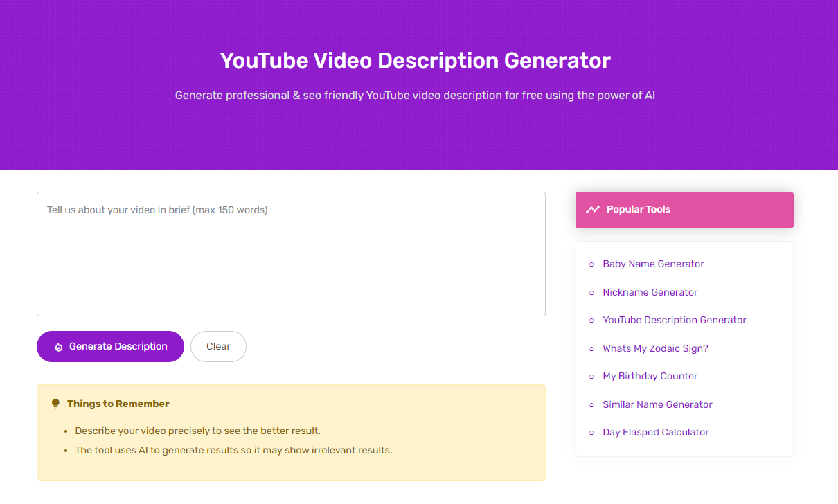Click the lightbulb icon next to Things to Remember
This screenshot has width=838, height=504.
click(x=55, y=404)
